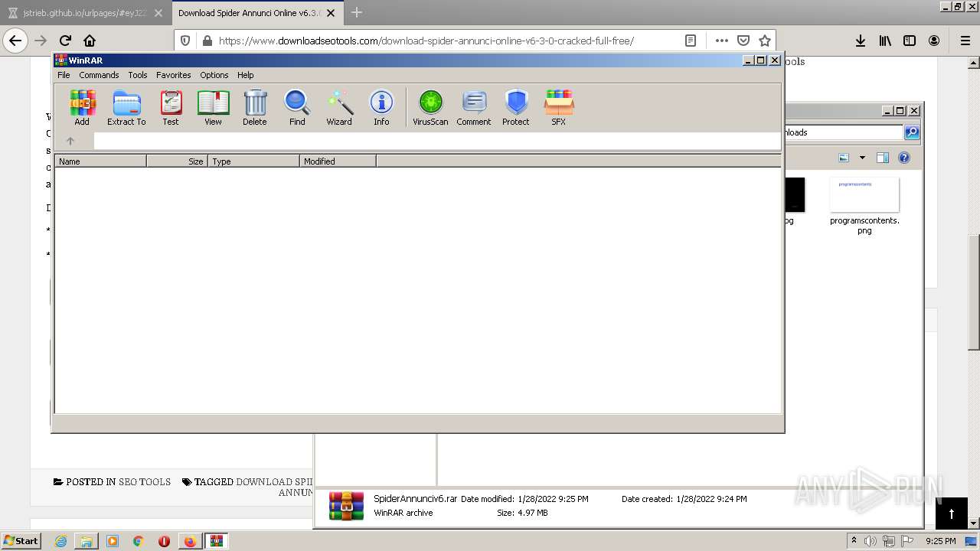The image size is (980, 551).
Task: Click the SFX toolbar icon
Action: (559, 108)
